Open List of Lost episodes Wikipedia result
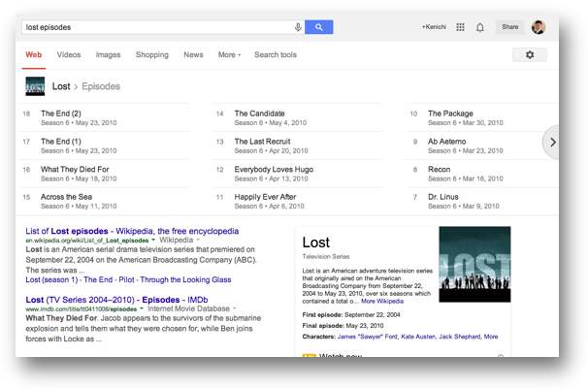This screenshot has height=388, width=588. pyautogui.click(x=132, y=231)
